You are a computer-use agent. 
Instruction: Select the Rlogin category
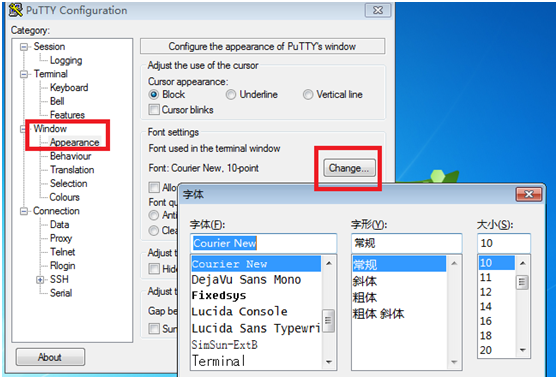(x=63, y=266)
